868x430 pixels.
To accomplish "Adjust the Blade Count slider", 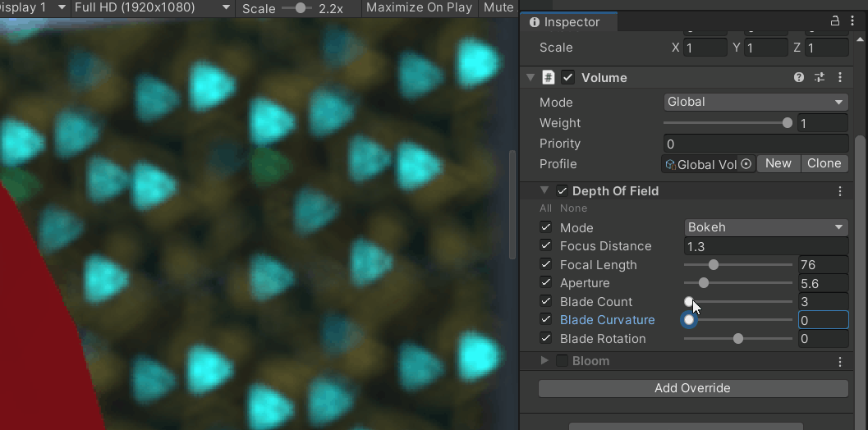I will coord(738,302).
